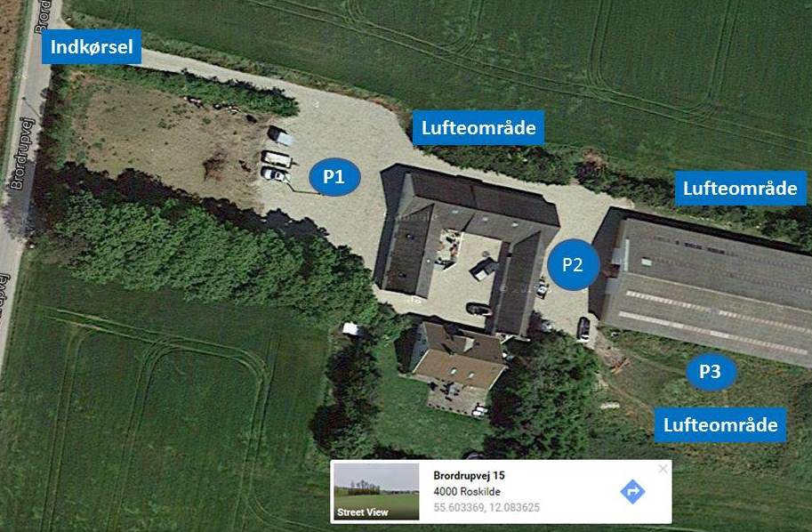The image size is (812, 532).
Task: Open the Street View thumbnail
Action: [x=376, y=491]
